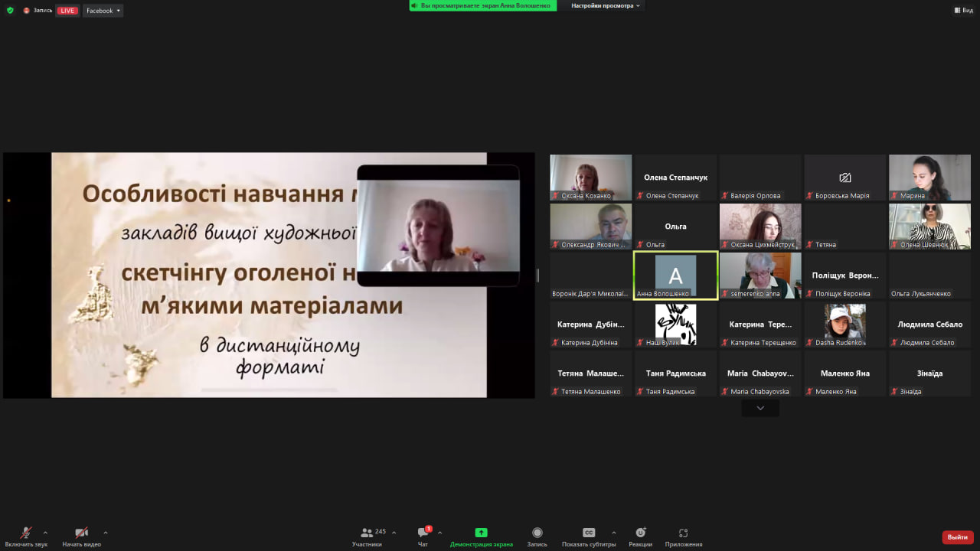The width and height of the screenshot is (980, 551).
Task: Open the Facebook streaming menu
Action: pyautogui.click(x=103, y=10)
